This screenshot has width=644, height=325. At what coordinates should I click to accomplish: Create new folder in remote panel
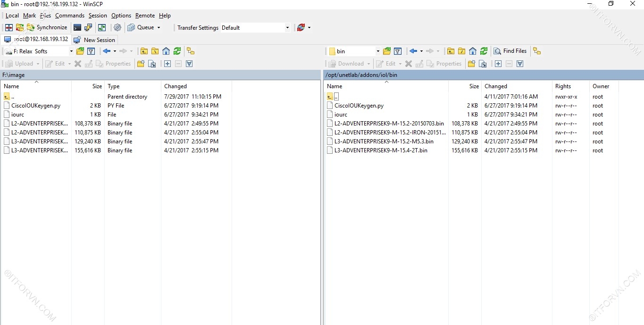pos(471,64)
